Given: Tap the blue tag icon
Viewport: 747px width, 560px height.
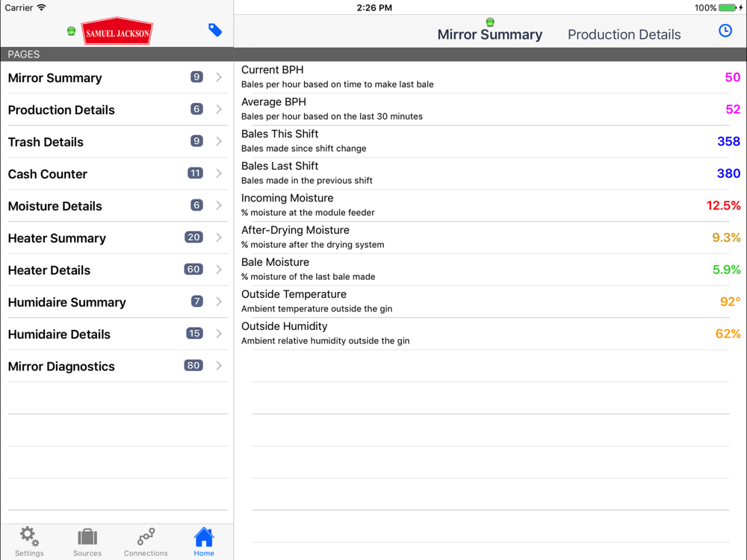Looking at the screenshot, I should 215,30.
